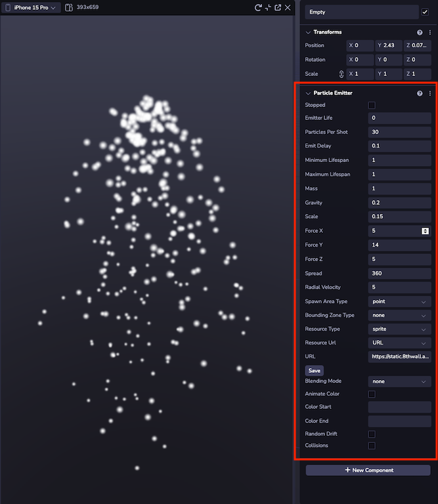The height and width of the screenshot is (504, 438).
Task: Enable the Collisions checkbox
Action: pyautogui.click(x=372, y=446)
